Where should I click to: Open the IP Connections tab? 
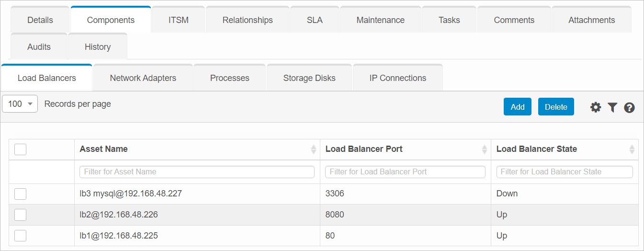[397, 78]
